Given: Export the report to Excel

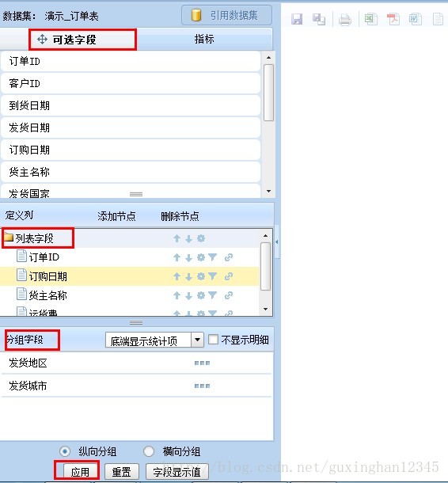Looking at the screenshot, I should [x=370, y=19].
